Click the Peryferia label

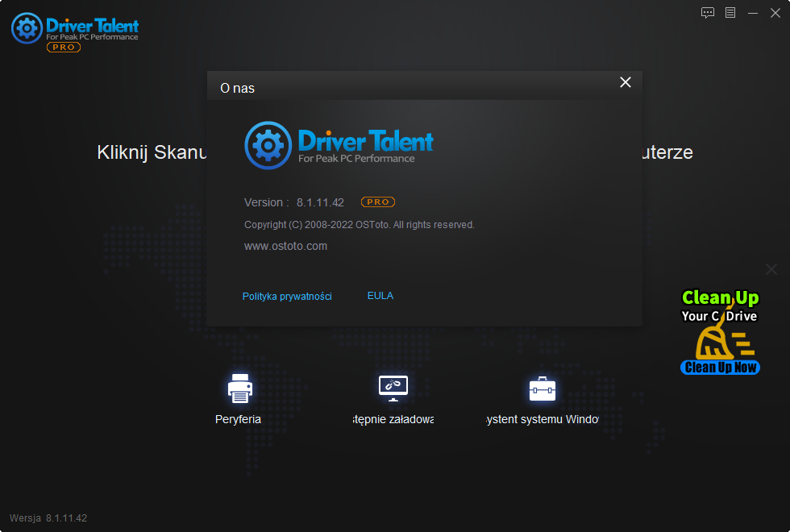(x=238, y=419)
